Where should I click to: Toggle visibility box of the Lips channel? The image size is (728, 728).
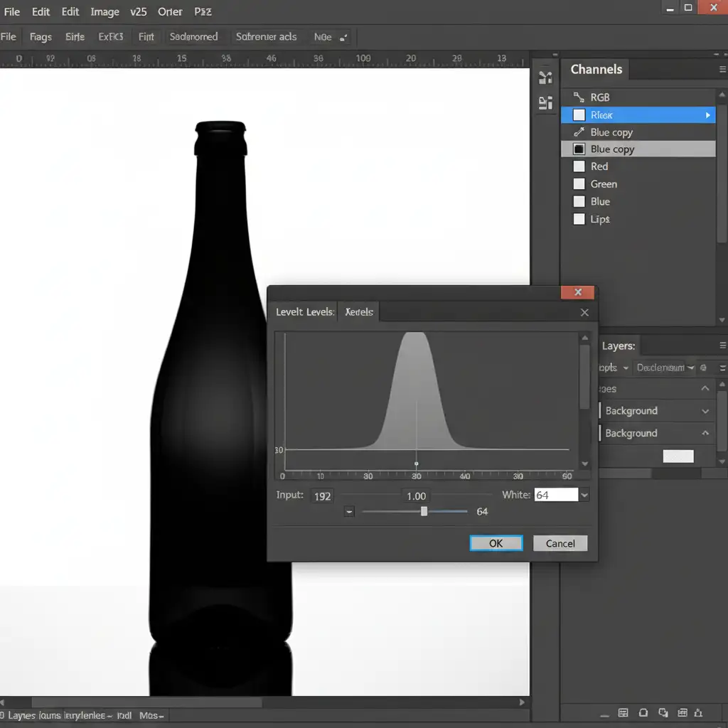click(x=579, y=219)
